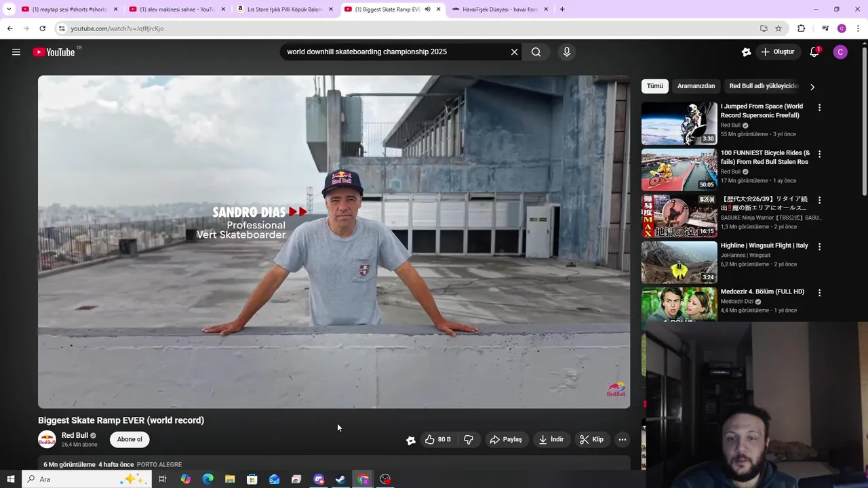The width and height of the screenshot is (868, 488).
Task: Open options for 100 FUNNIEST Bicycle Rides
Action: tap(819, 154)
